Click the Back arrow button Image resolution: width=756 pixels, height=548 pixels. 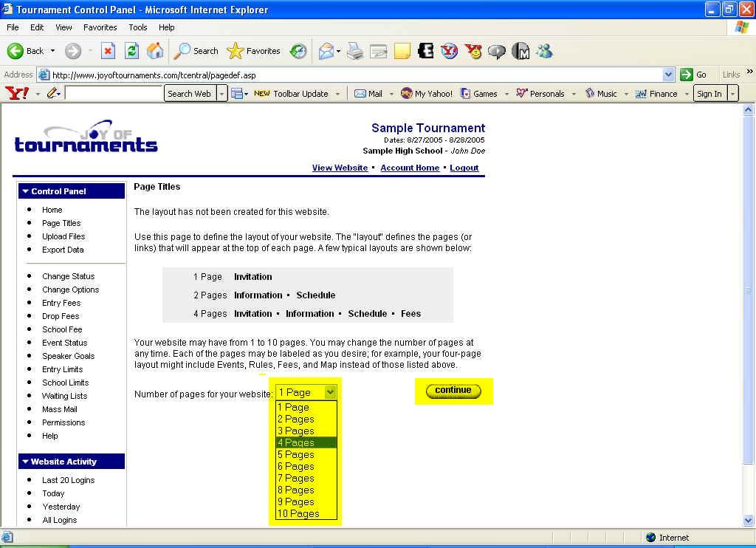(26, 51)
